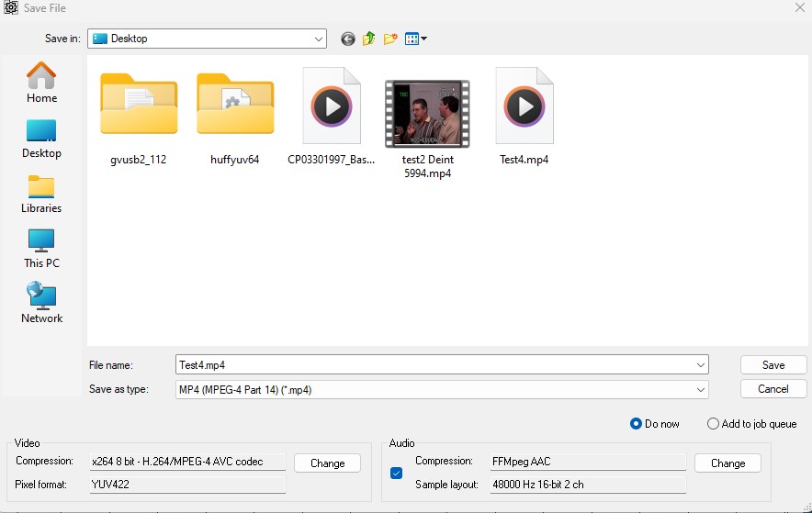Create a new folder icon

(390, 39)
